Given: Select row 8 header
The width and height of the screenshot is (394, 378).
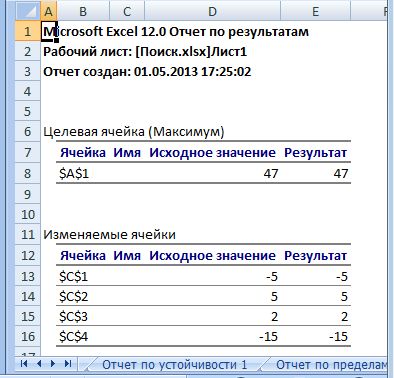Looking at the screenshot, I should click(x=28, y=173).
